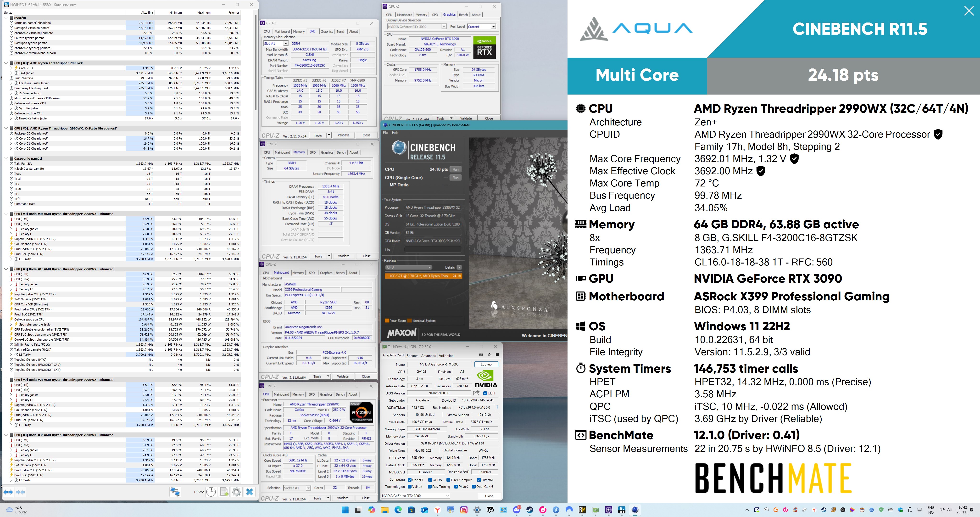The height and width of the screenshot is (517, 980).
Task: Click HWiNFO log file with plus icon
Action: (224, 492)
